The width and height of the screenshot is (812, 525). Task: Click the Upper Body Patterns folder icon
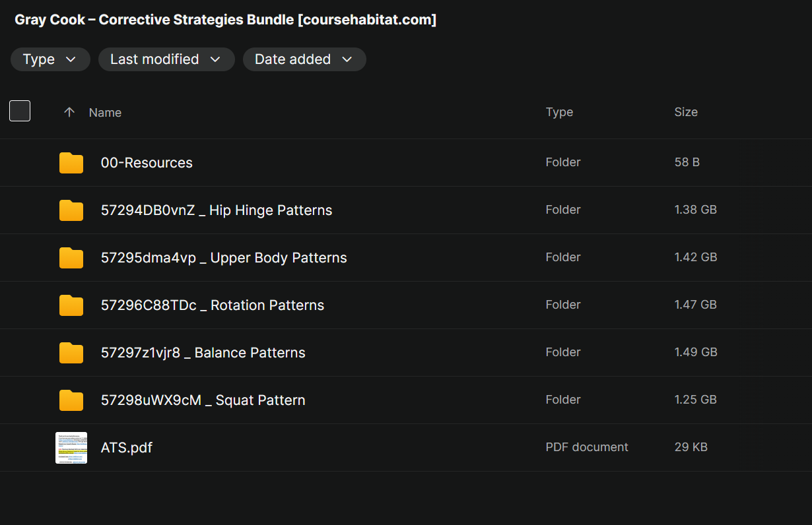71,258
